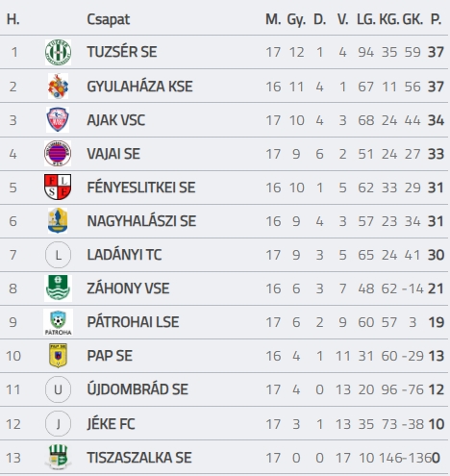450x476 pixels.
Task: Click the Gy. wins column header
Action: pyautogui.click(x=296, y=20)
